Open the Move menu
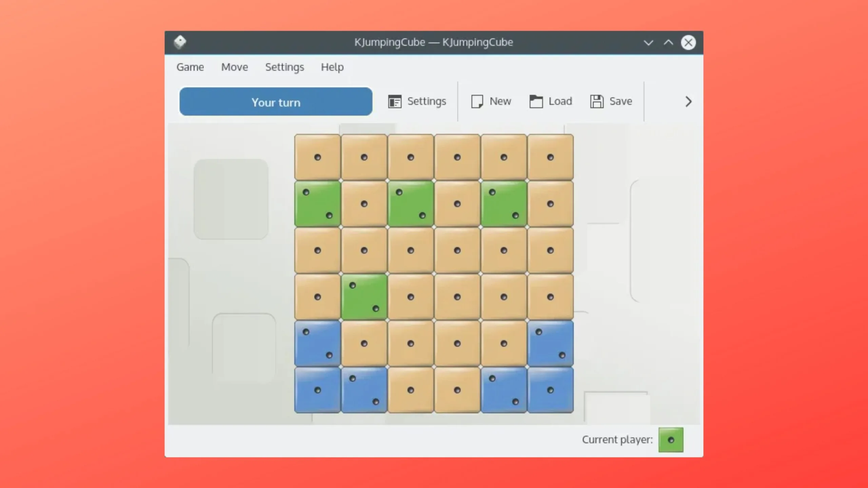 click(x=235, y=67)
